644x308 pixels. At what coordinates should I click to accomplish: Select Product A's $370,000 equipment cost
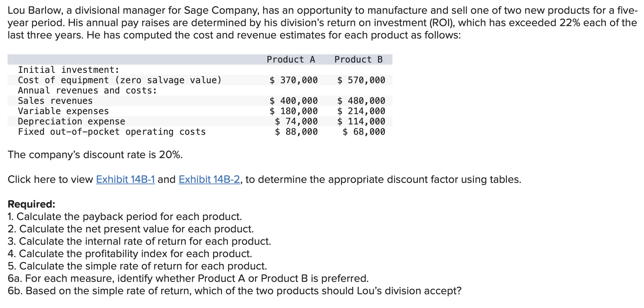click(294, 80)
